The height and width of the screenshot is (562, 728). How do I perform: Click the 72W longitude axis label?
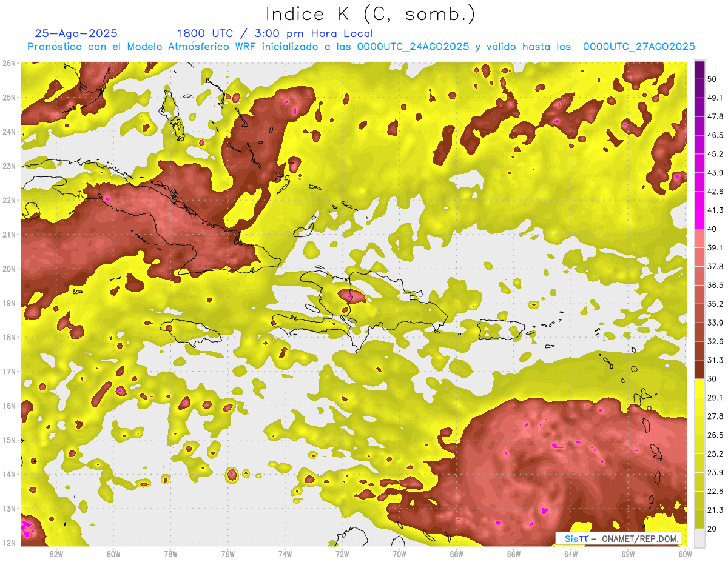tap(342, 554)
